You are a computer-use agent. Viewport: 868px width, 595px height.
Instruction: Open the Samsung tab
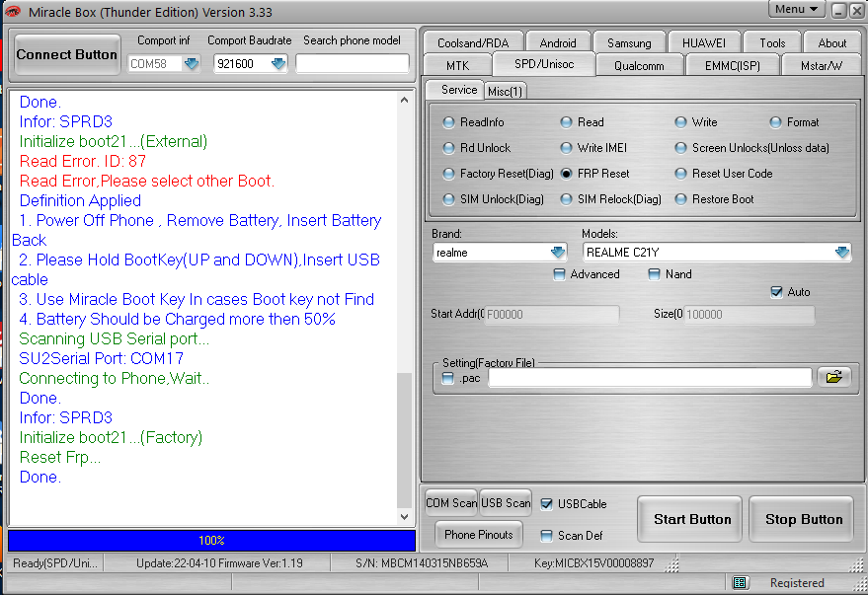pyautogui.click(x=629, y=43)
